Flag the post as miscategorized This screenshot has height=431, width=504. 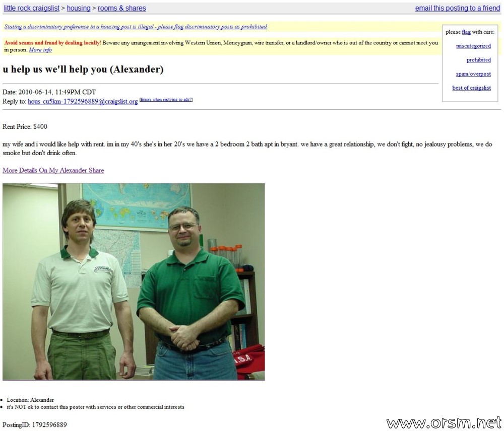click(473, 46)
